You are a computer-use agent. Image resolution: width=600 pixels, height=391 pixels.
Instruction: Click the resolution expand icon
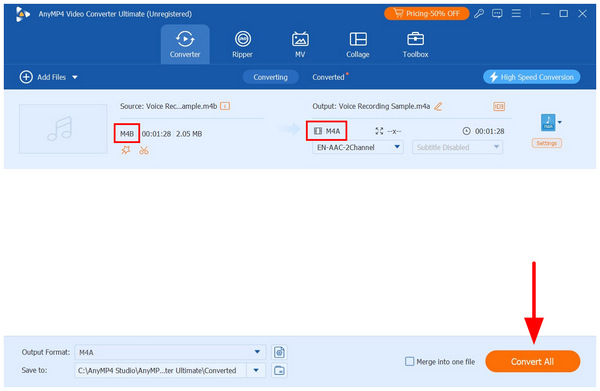pos(379,131)
